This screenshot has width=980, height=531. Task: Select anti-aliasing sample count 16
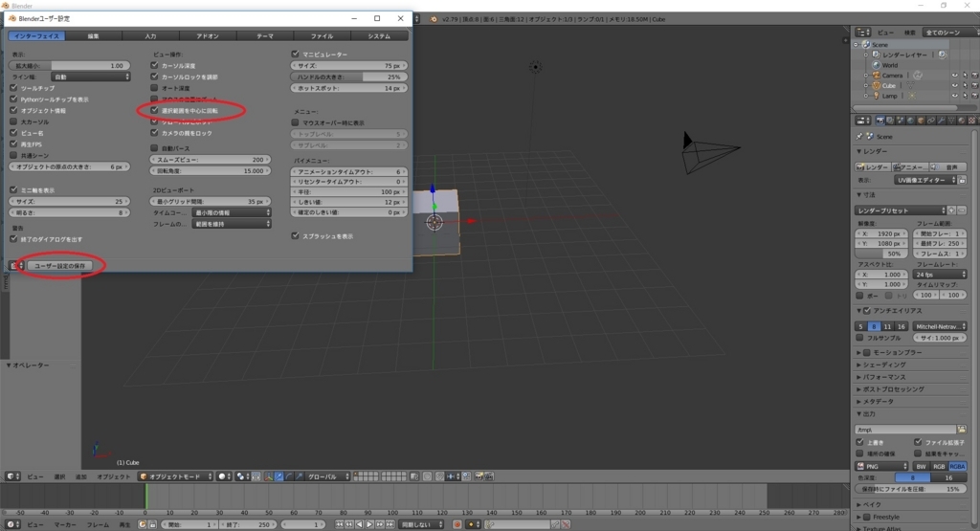point(902,326)
